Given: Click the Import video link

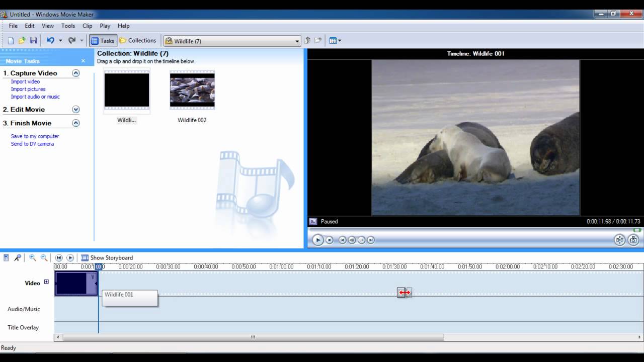Looking at the screenshot, I should point(25,82).
